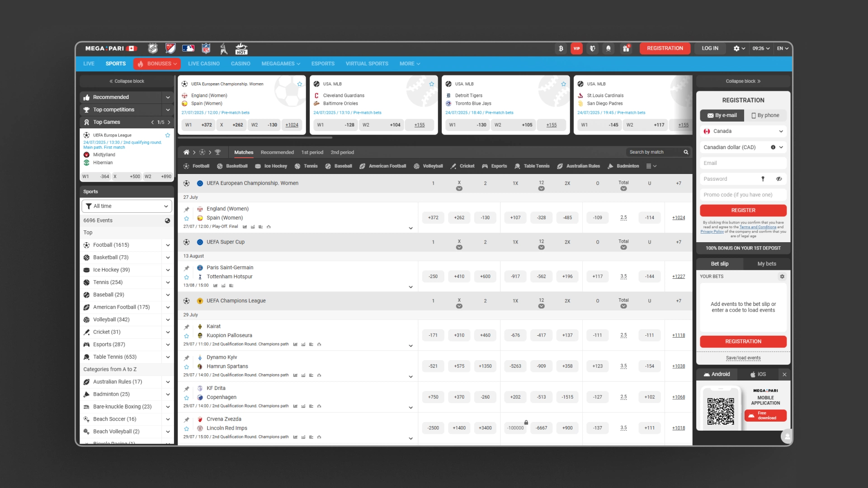Expand more markets for Dynamo Kyiv match
868x488 pixels.
(x=410, y=376)
